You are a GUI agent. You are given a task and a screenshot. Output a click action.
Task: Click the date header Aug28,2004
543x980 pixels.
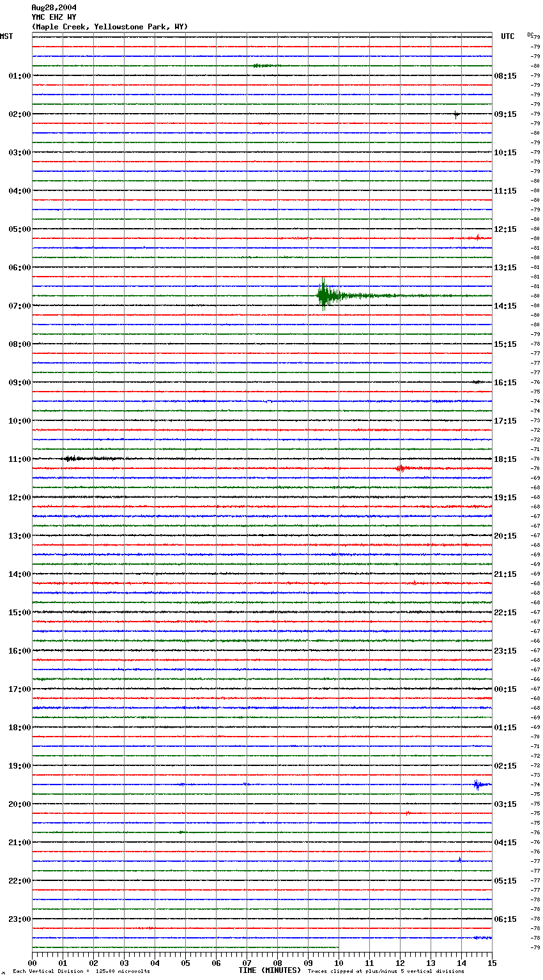click(54, 8)
